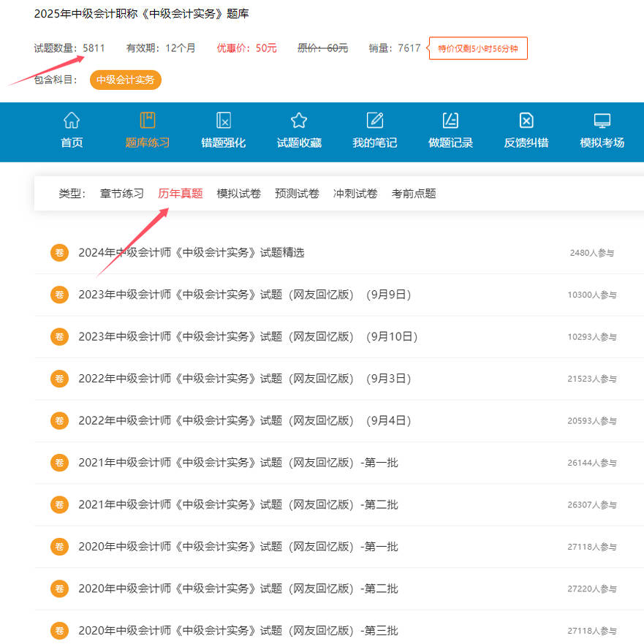The image size is (644, 644).
Task: Click 10300人参与 count
Action: tap(592, 295)
